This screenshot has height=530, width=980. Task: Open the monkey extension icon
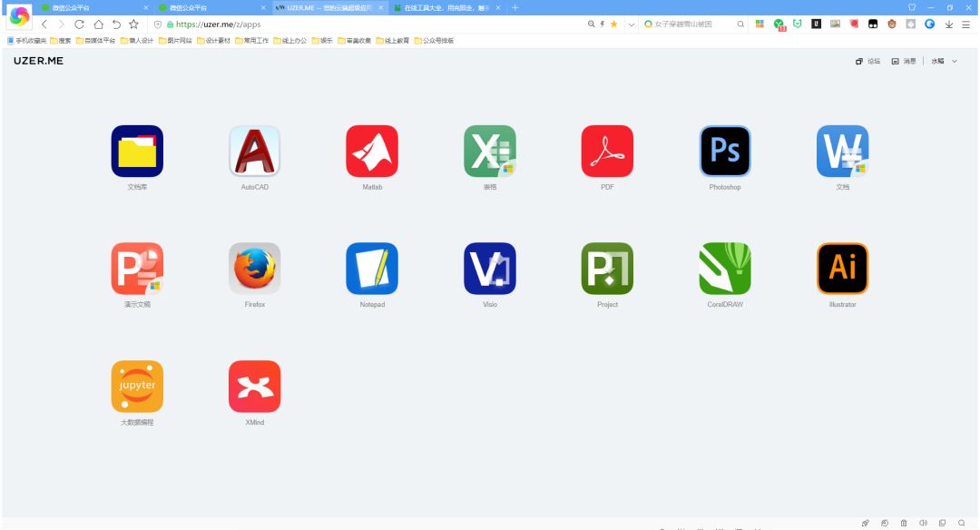point(892,24)
